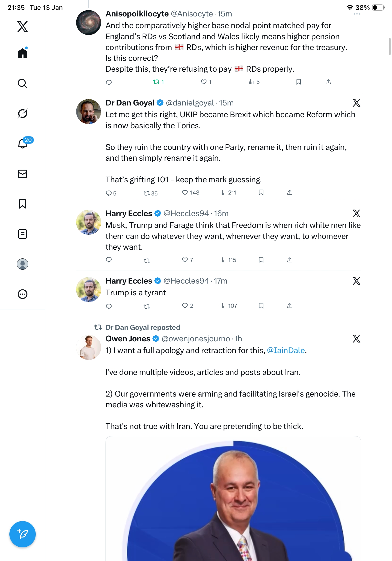Open More options circle in sidebar
The image size is (392, 561).
pyautogui.click(x=23, y=294)
